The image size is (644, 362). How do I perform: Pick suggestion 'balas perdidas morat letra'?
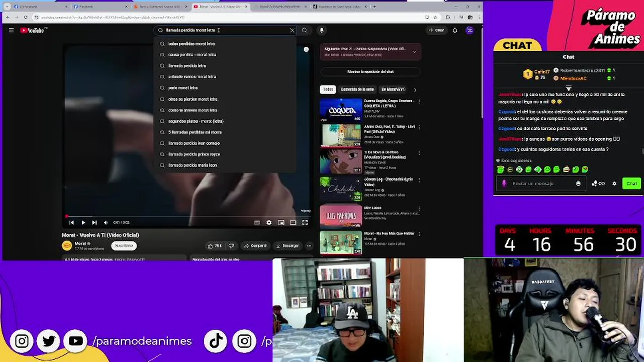pos(225,44)
